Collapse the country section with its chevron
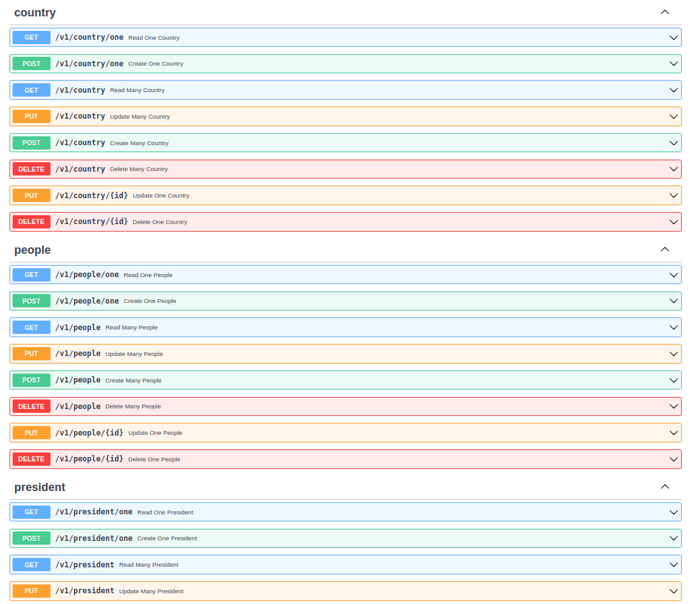This screenshot has width=700, height=604. coord(665,12)
